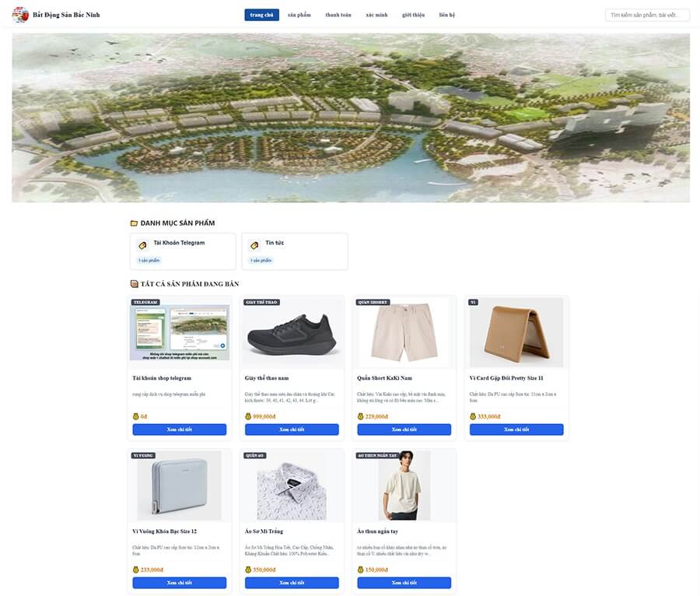700x596 pixels.
Task: Click the coin icon next to 233,000đ
Action: pos(135,570)
